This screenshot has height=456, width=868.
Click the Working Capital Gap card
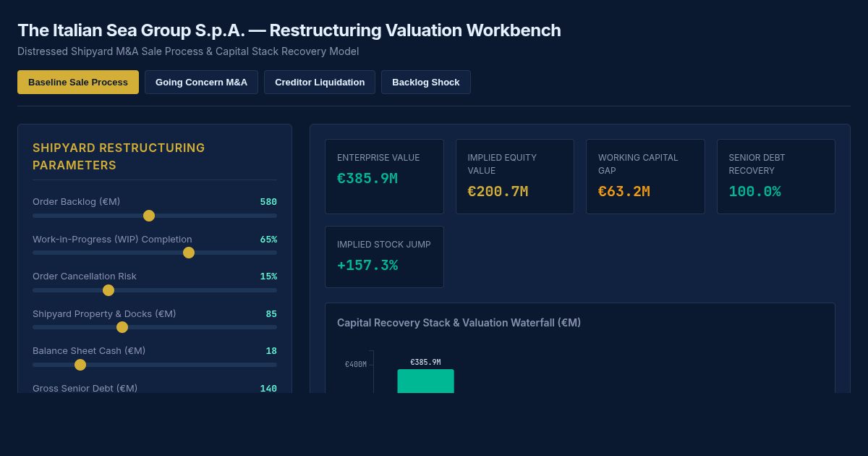tap(645, 177)
